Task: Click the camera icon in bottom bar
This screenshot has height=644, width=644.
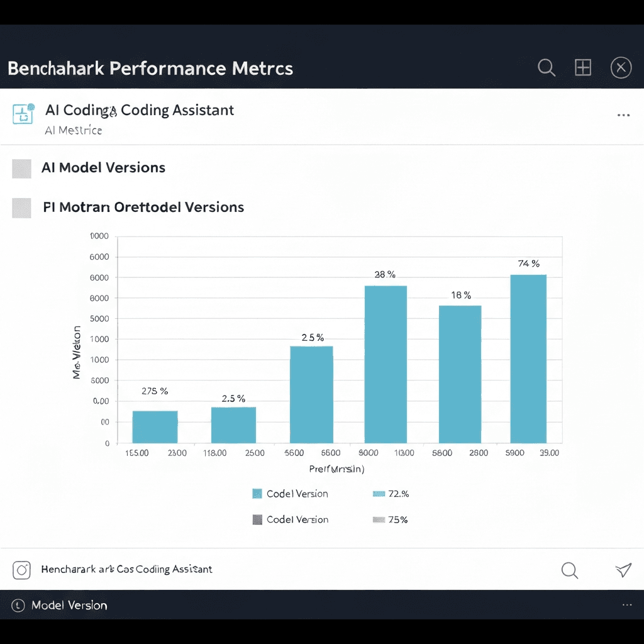Action: [22, 570]
